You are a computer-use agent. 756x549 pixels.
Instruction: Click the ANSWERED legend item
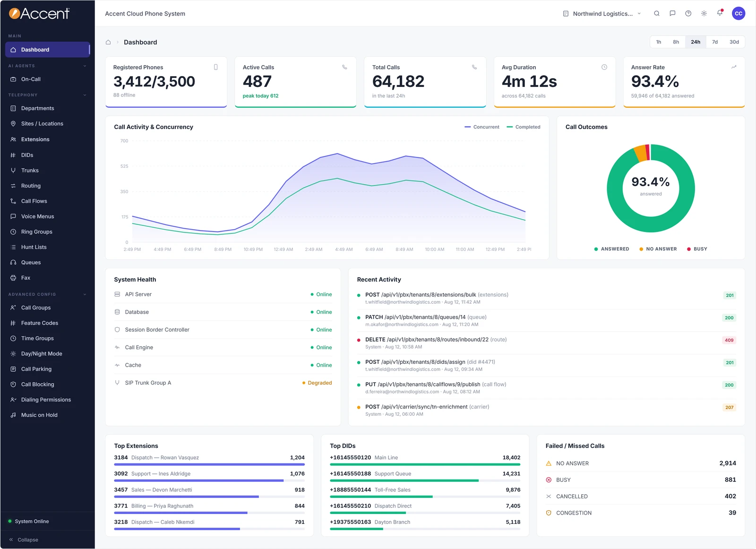(x=611, y=249)
